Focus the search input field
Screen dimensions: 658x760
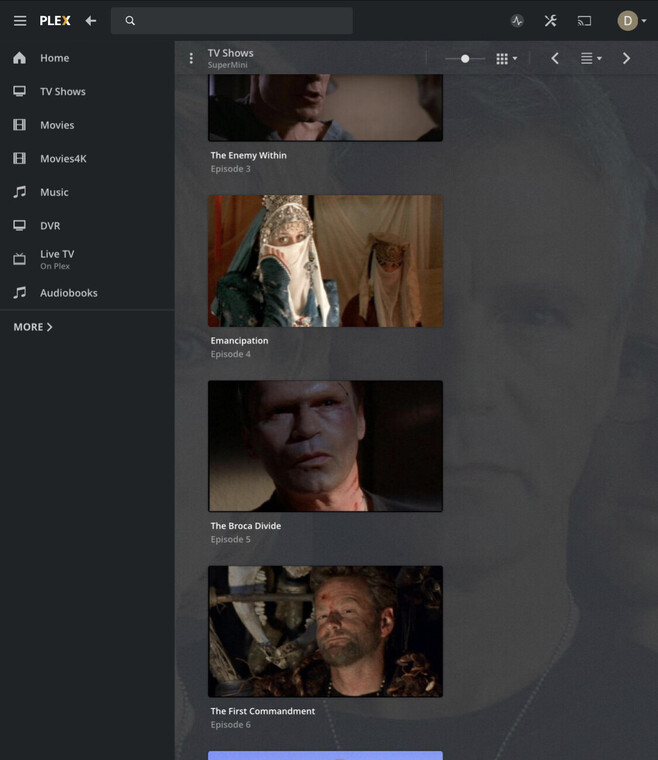pos(232,21)
